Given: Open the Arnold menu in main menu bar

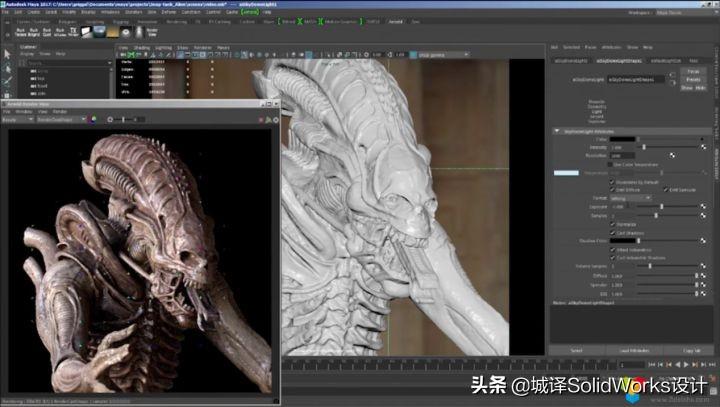Looking at the screenshot, I should (250, 12).
